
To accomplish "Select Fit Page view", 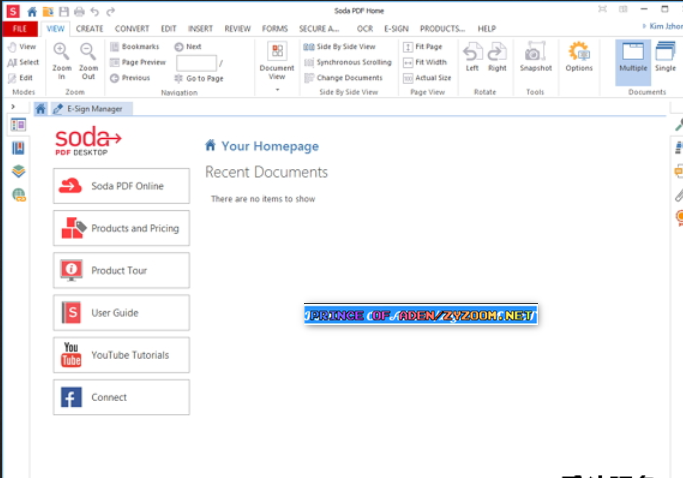I will tap(423, 47).
